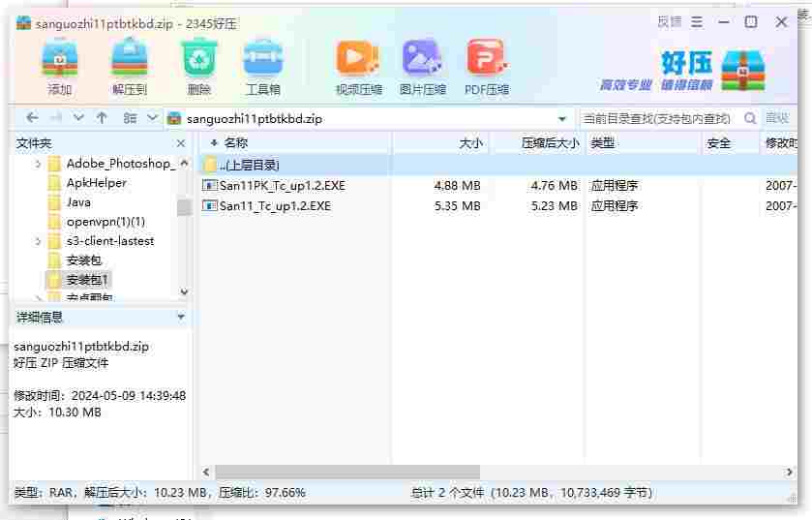Minimize the 好压 window

pyautogui.click(x=724, y=22)
